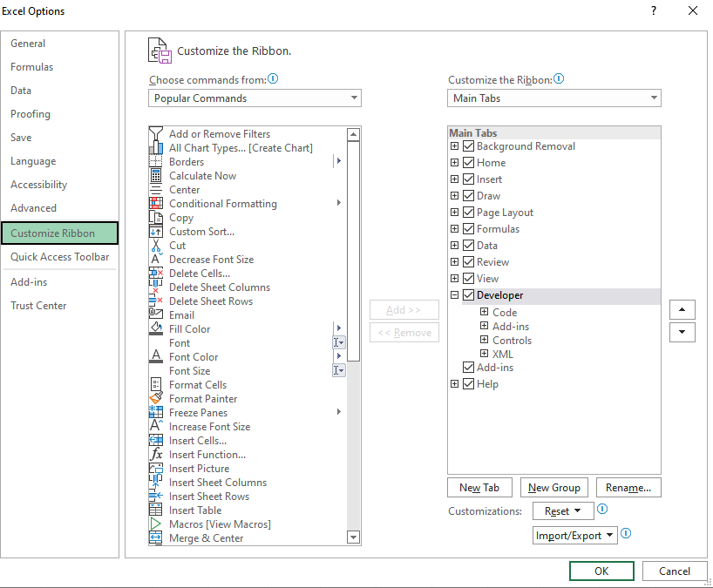Select the Format Painter brush icon
Screen dimensions: 713x588
156,398
